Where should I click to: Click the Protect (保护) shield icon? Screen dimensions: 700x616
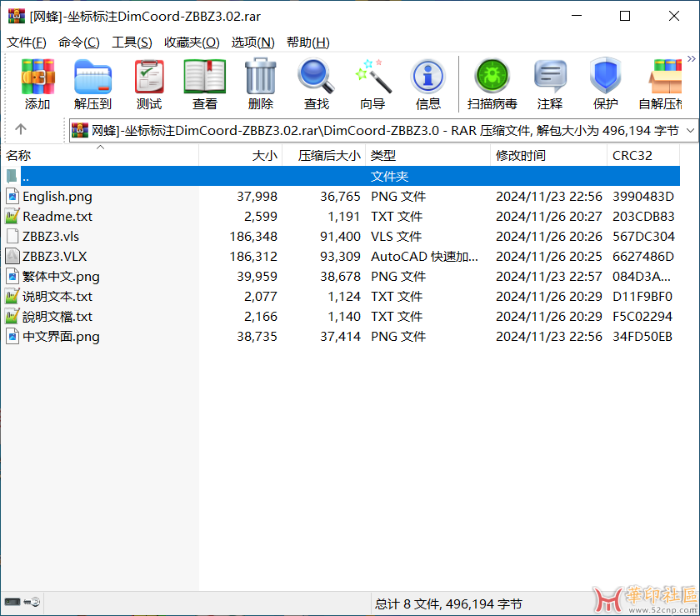pyautogui.click(x=605, y=76)
